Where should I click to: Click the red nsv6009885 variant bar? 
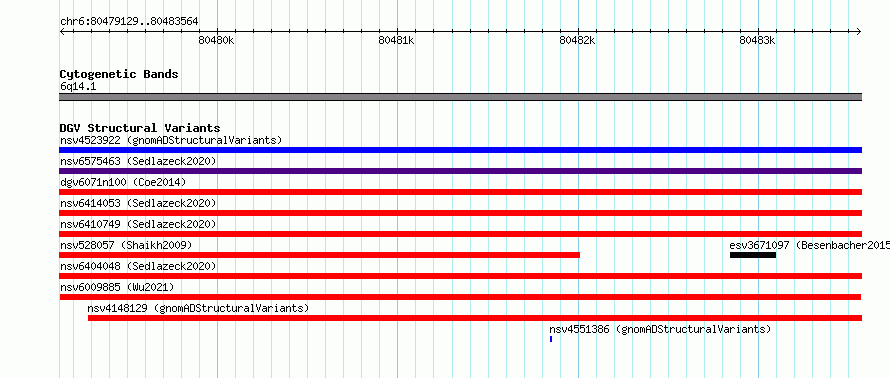460,297
